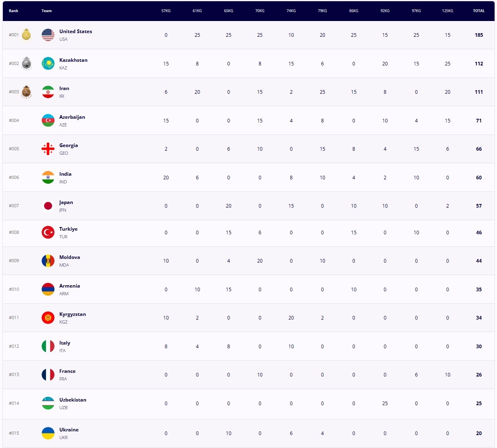Viewport: 497px width, 448px height.
Task: Open the India team name
Action: point(65,174)
